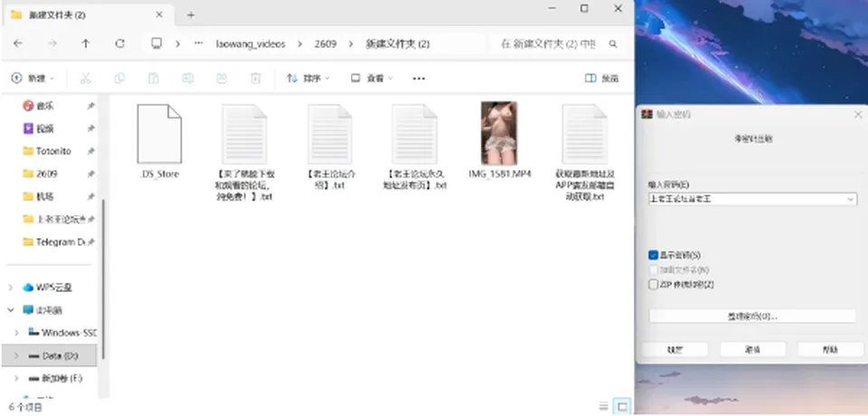This screenshot has height=416, width=868.
Task: Select the 【来了就能下载】 txt file
Action: (x=244, y=153)
